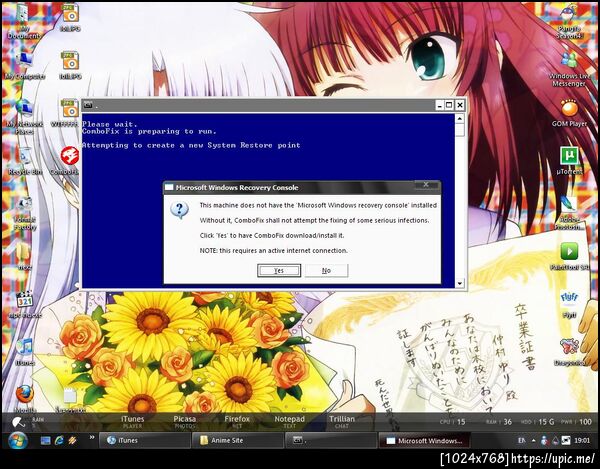Switch to the Microsoft Windows taskbar button
600x469 pixels.
tap(424, 440)
